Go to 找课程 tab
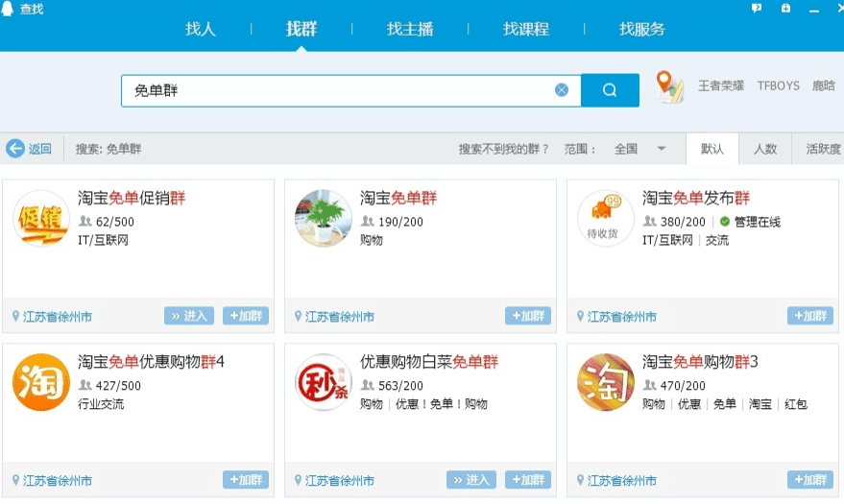The image size is (844, 504). (526, 29)
